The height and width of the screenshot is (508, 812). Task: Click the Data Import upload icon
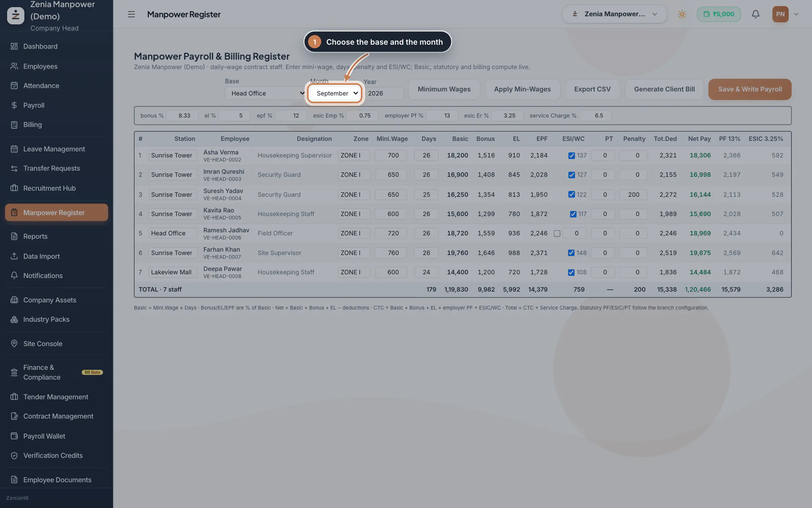point(14,256)
